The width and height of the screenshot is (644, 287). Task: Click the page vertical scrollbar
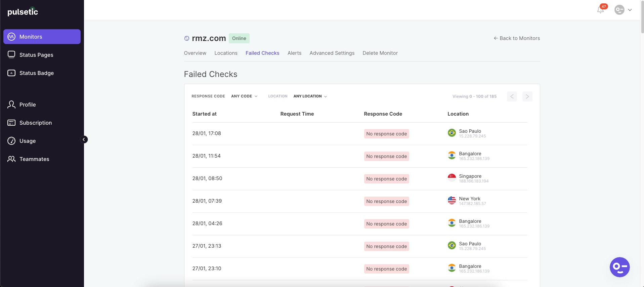pos(642,17)
